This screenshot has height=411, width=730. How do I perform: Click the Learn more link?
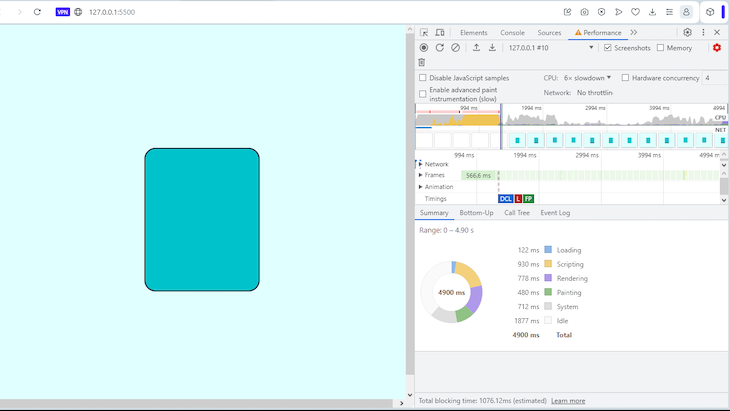tap(568, 401)
